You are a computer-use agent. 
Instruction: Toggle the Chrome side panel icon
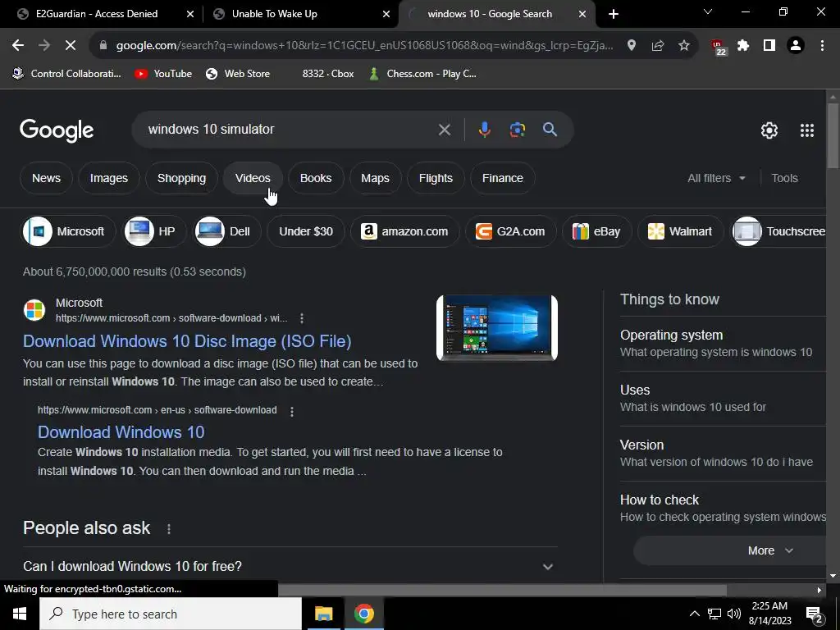(769, 46)
